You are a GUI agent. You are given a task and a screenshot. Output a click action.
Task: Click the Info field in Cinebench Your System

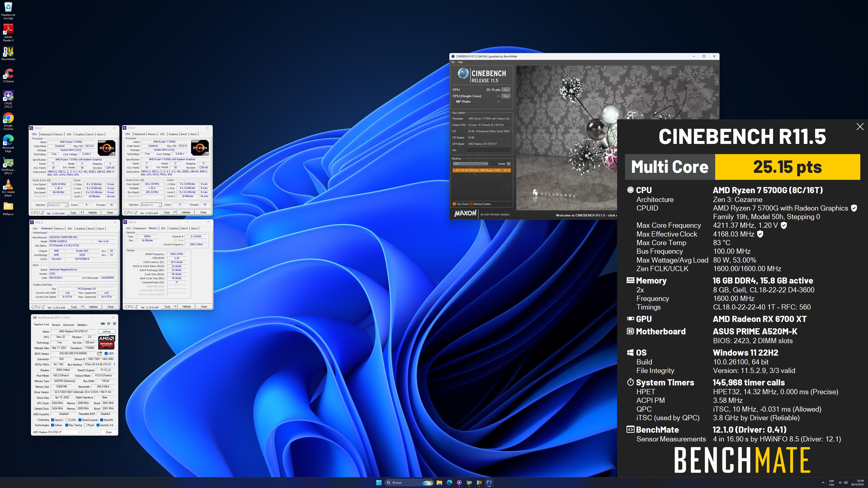[x=488, y=150]
